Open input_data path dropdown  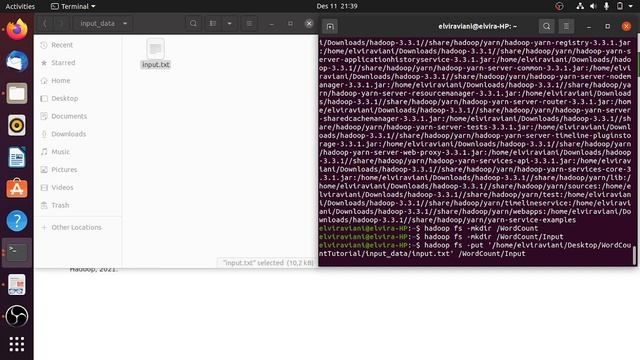104,24
